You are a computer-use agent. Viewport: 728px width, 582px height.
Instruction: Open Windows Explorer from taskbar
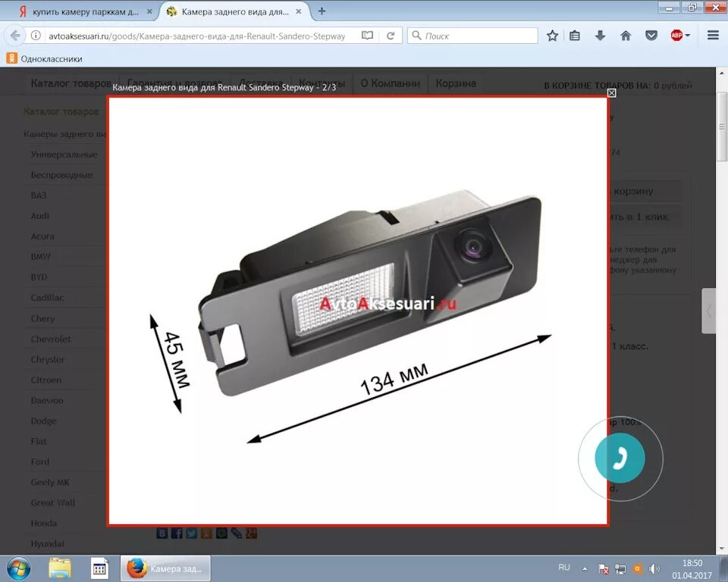coord(60,568)
